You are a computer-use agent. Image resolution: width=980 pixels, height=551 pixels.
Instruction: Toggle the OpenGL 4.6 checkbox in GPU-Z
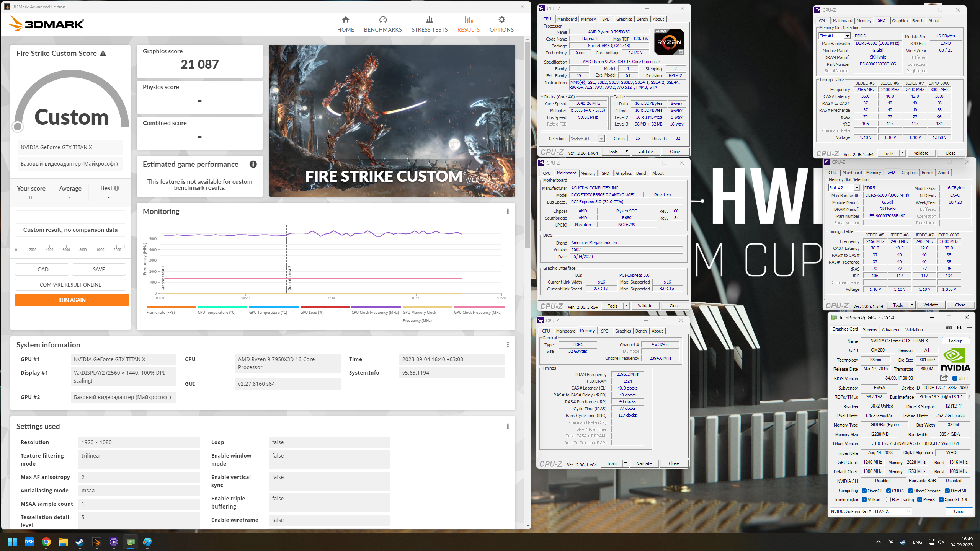pyautogui.click(x=941, y=500)
